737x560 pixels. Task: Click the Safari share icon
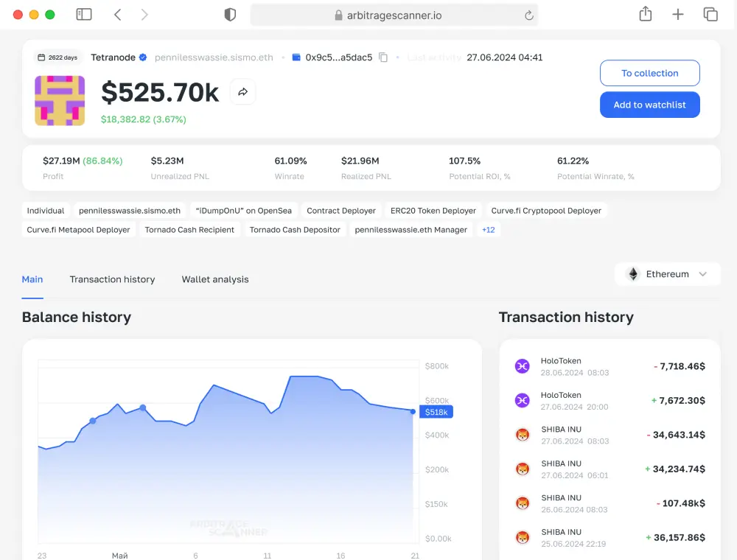646,14
